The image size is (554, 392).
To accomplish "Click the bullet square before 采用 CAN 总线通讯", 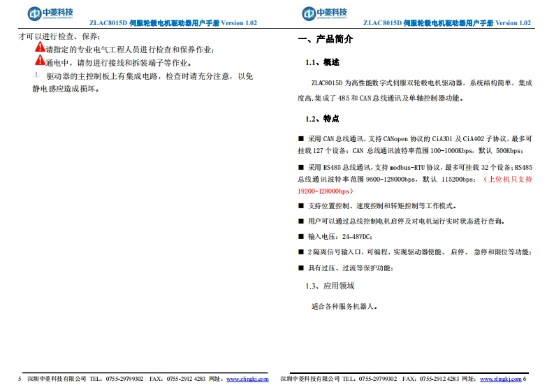I will coord(301,138).
